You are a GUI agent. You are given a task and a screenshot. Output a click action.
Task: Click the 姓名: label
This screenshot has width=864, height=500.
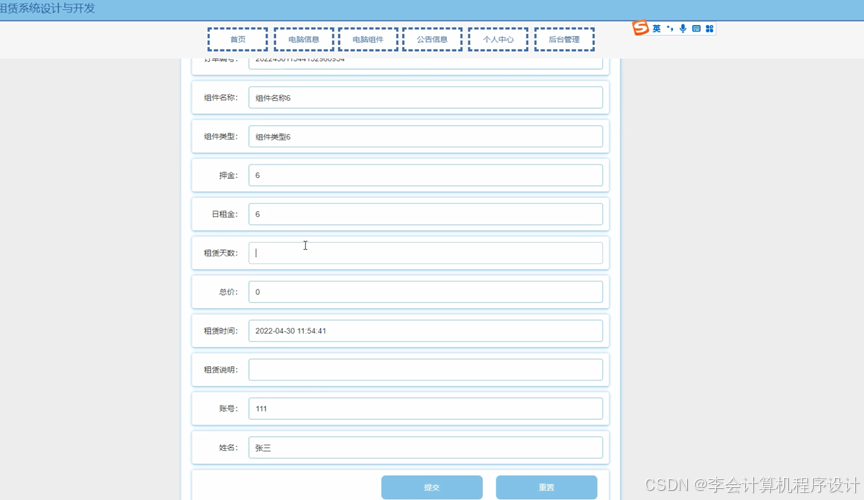pyautogui.click(x=229, y=448)
